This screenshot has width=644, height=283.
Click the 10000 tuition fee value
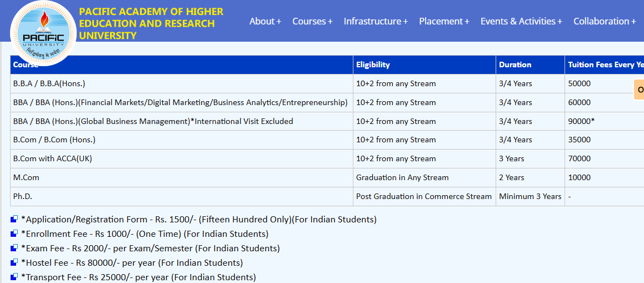click(579, 177)
